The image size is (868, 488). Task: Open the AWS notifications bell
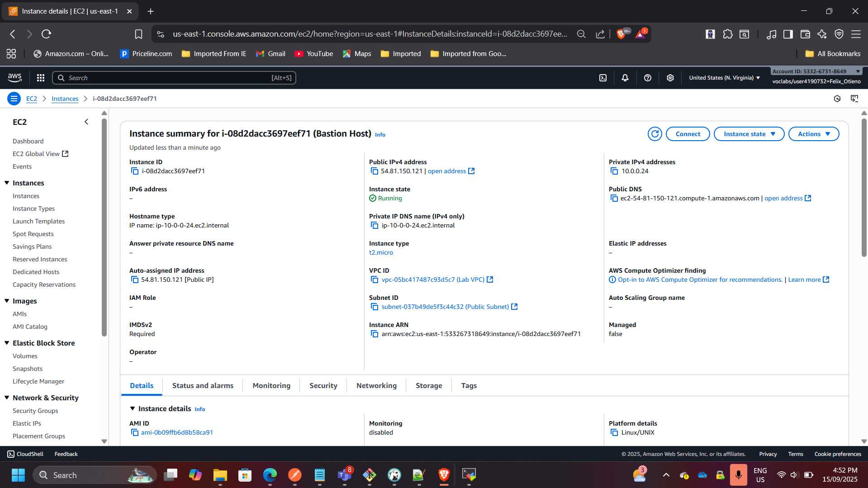tap(625, 78)
